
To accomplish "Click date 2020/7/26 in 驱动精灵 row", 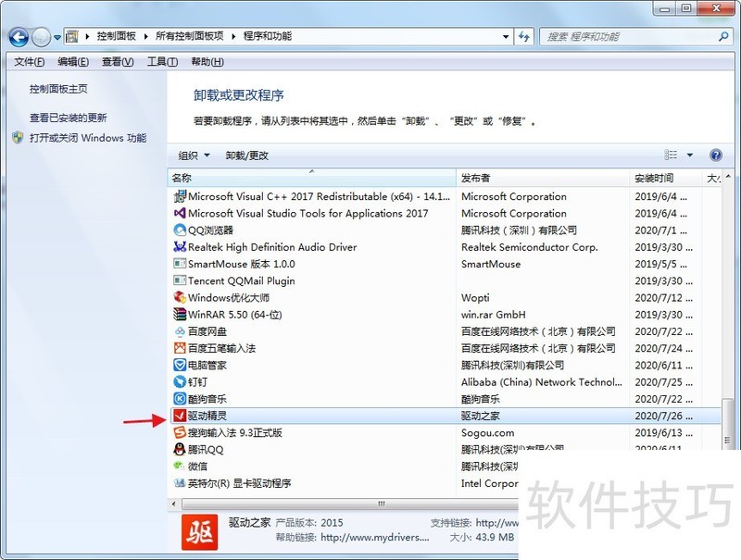I will tap(663, 416).
